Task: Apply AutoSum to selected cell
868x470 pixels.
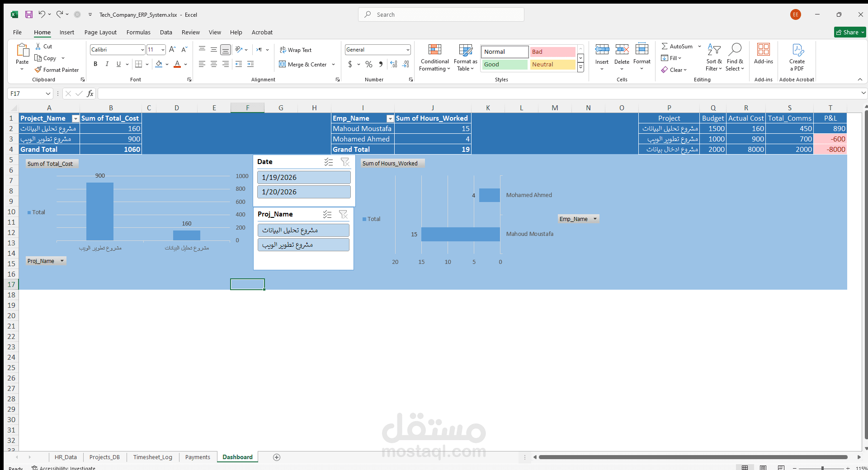Action: [678, 46]
